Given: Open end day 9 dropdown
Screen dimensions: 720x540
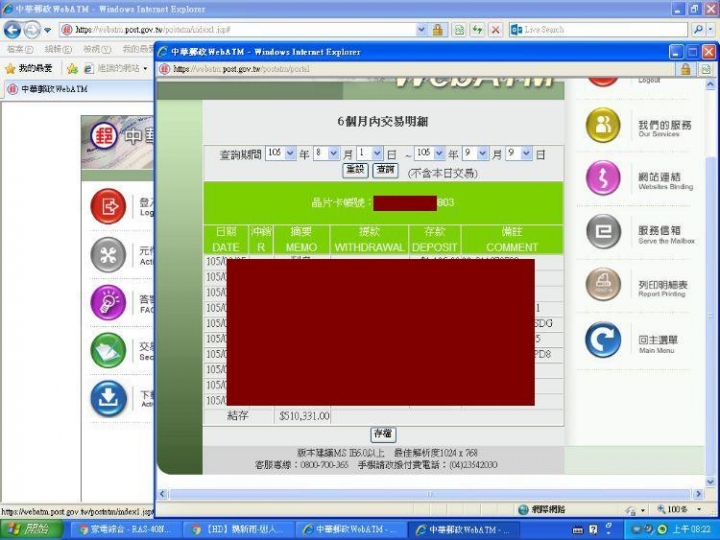Looking at the screenshot, I should click(x=527, y=153).
